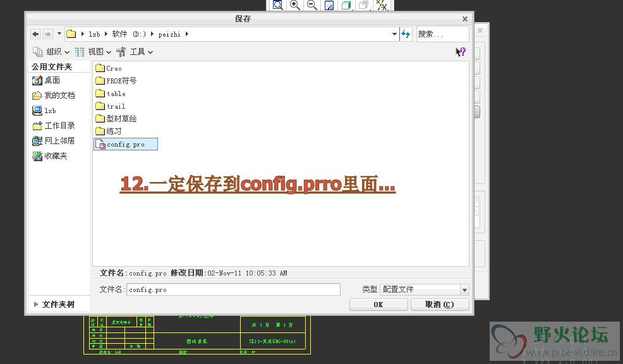623x364 pixels.
Task: Open lxb computer in common folders
Action: pos(44,111)
